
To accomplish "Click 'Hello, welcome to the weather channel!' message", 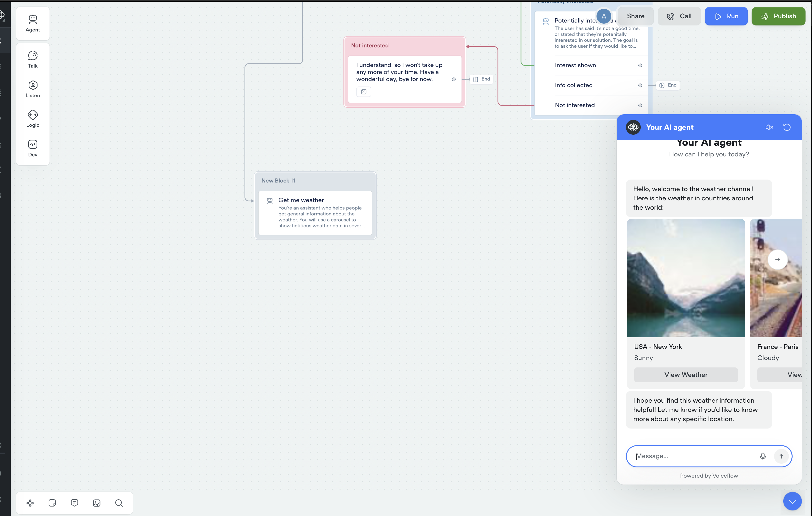I will point(699,198).
